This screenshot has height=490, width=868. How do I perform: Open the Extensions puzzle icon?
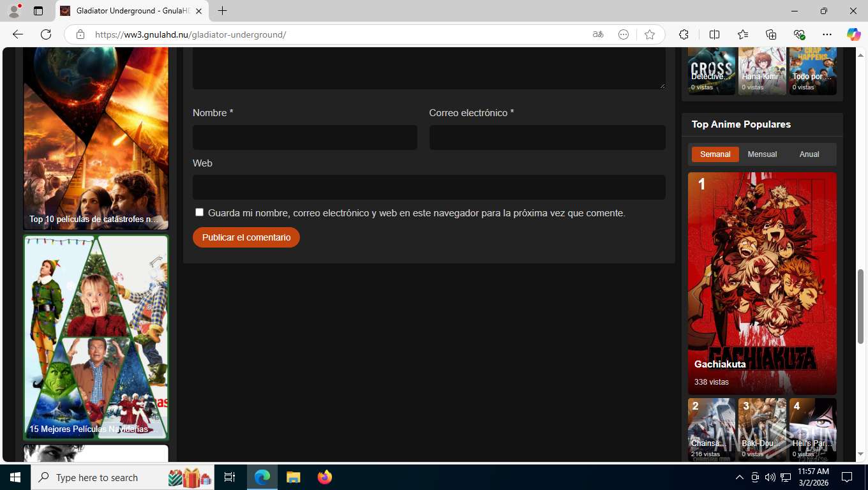pos(684,34)
